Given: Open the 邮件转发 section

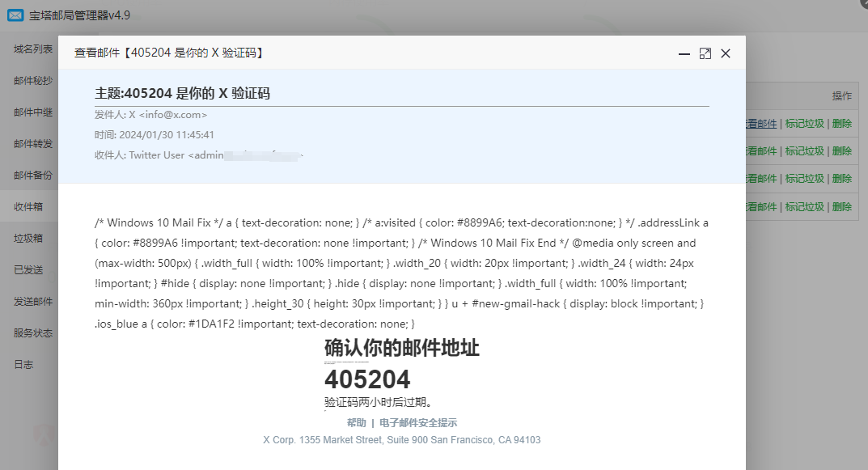Looking at the screenshot, I should tap(33, 144).
